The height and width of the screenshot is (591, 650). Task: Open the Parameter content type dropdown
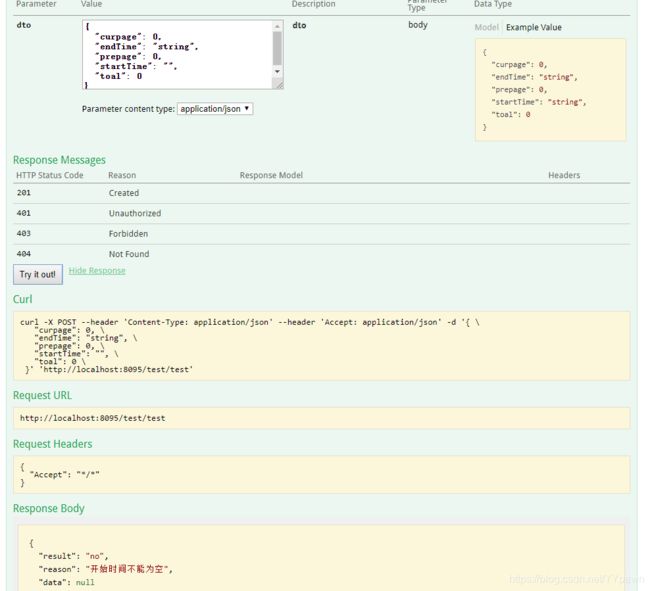click(215, 109)
